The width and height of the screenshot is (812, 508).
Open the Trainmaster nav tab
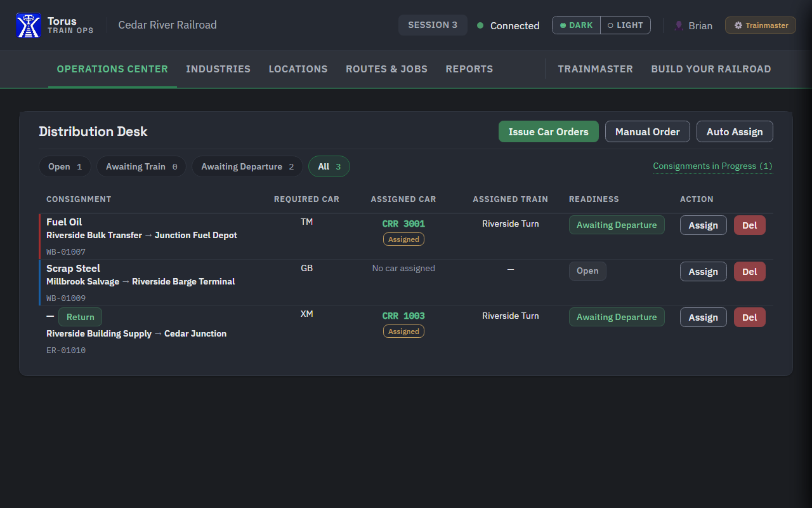596,69
